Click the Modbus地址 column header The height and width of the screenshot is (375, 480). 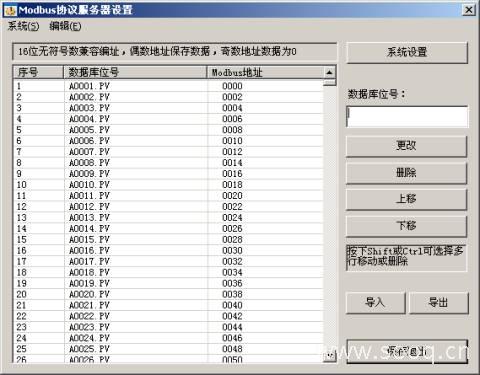click(x=265, y=72)
